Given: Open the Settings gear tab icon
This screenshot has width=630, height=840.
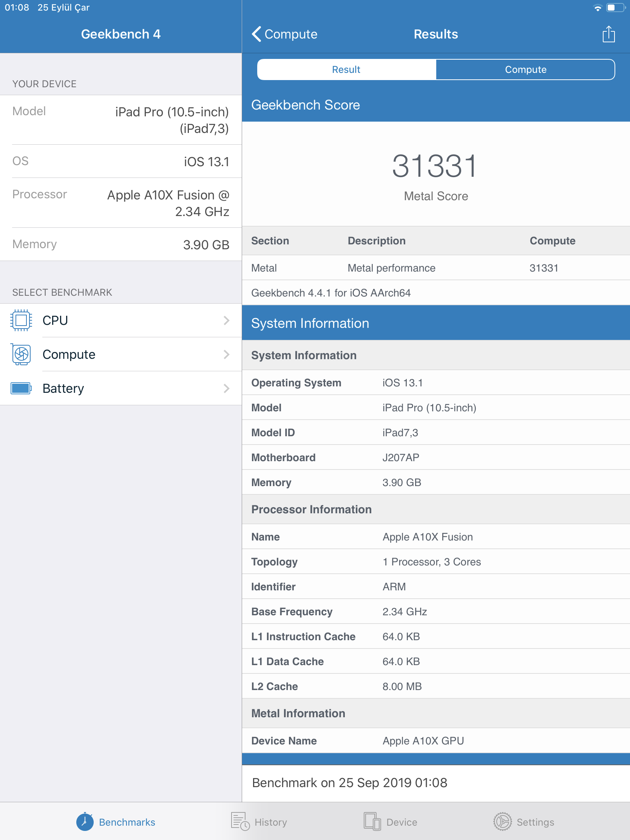Looking at the screenshot, I should (x=502, y=821).
